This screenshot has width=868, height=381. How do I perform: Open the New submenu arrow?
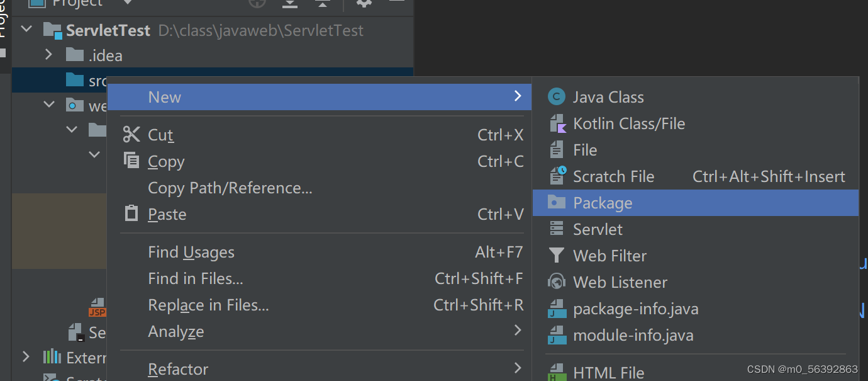(x=518, y=96)
